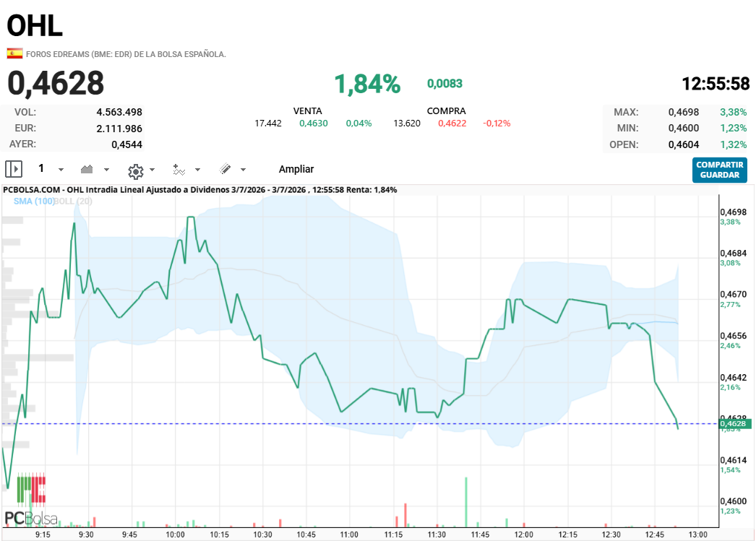Open the chart type area icon
Viewport: 756px width, 541px height.
[87, 169]
